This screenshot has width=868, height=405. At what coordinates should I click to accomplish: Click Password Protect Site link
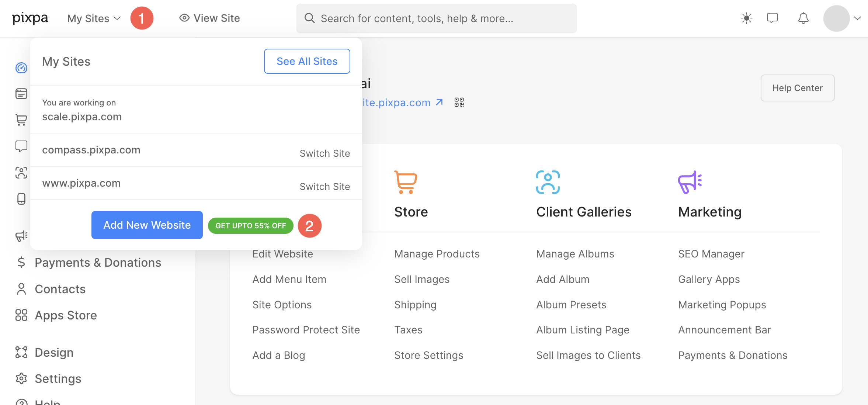pyautogui.click(x=306, y=330)
